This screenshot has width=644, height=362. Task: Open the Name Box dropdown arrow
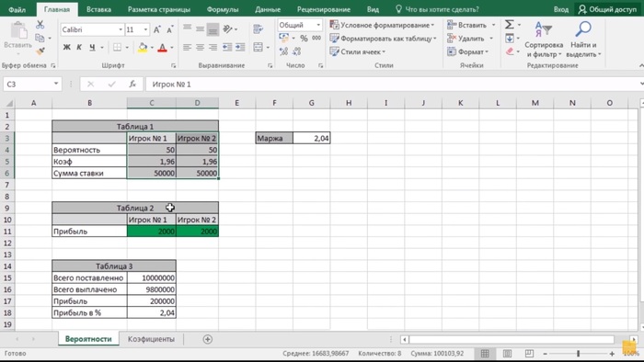tap(56, 84)
